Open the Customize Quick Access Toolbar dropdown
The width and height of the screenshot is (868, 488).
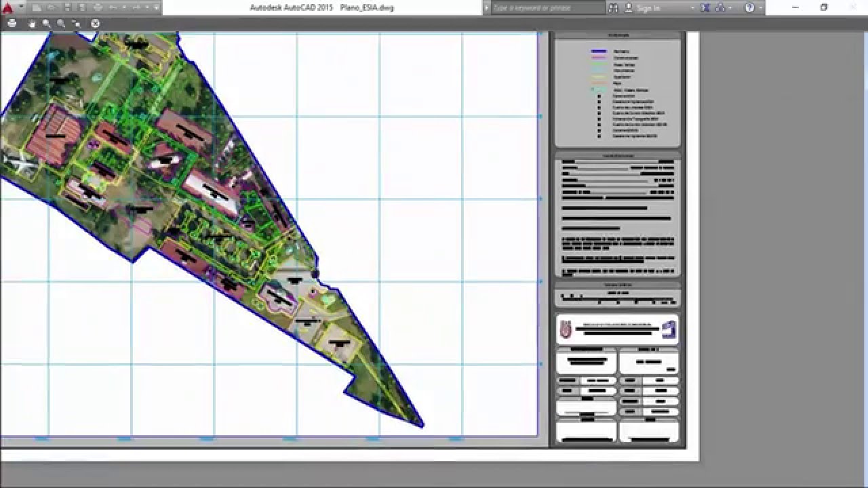click(x=157, y=7)
